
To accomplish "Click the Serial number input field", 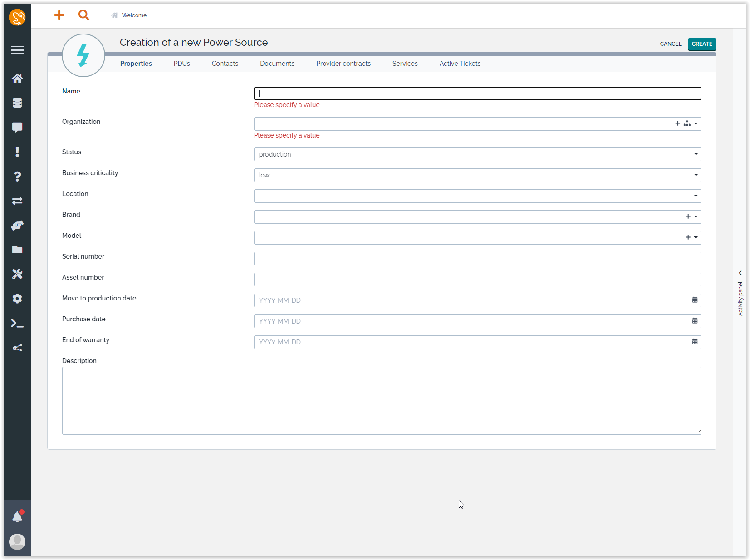I will [477, 259].
